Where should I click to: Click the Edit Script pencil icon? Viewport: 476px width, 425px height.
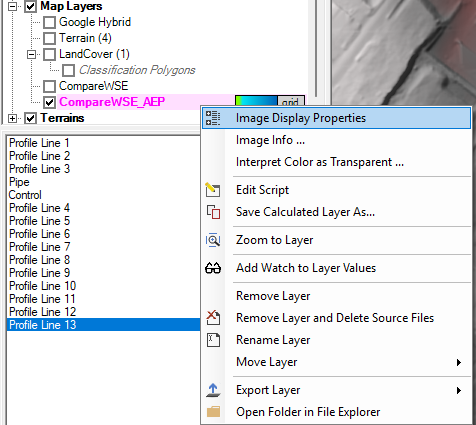(213, 190)
